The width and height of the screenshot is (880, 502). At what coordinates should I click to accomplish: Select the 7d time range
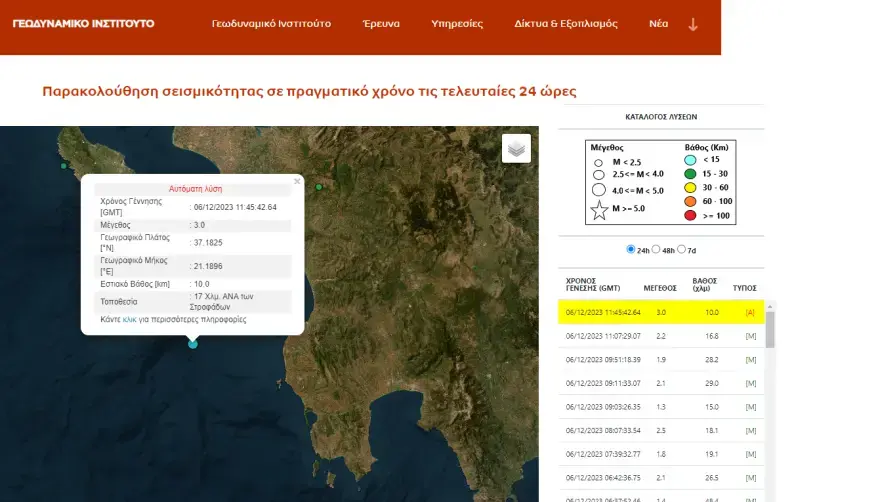682,249
